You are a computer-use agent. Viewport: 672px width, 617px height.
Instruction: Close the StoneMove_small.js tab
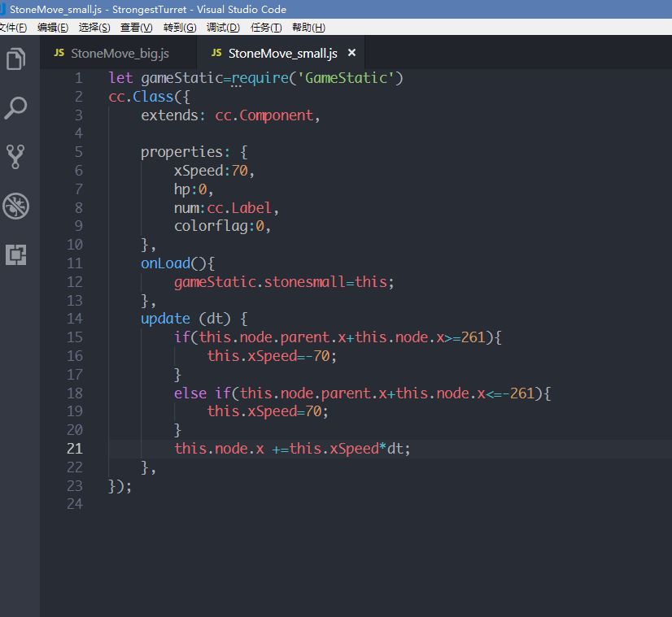tap(351, 53)
